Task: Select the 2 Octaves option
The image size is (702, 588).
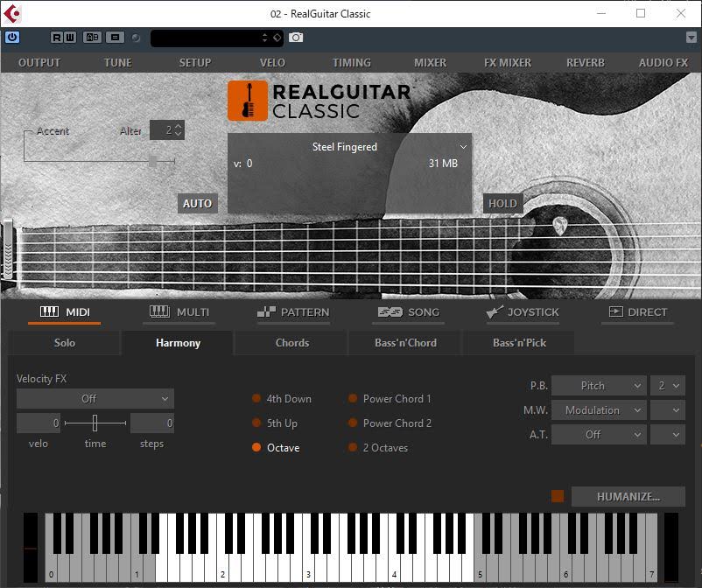Action: coord(378,447)
